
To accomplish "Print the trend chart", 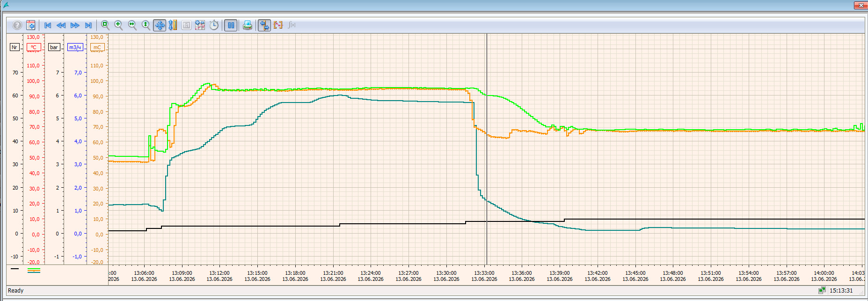I will click(248, 25).
